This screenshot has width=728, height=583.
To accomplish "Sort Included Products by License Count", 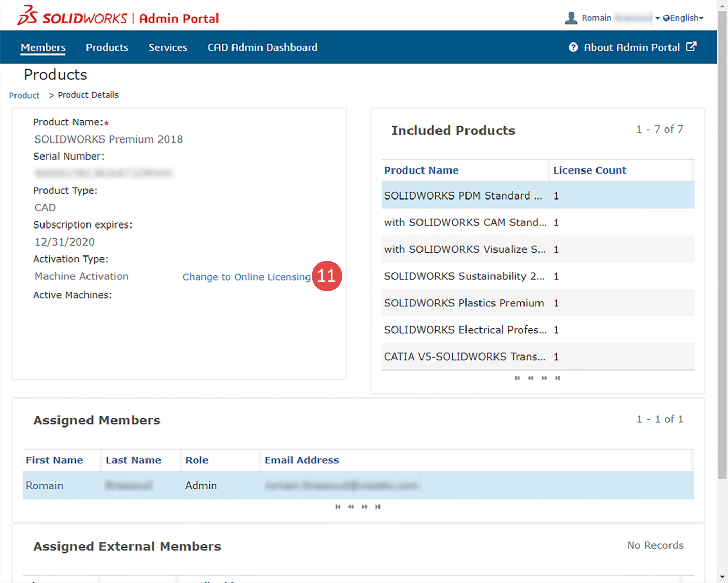I will click(x=589, y=170).
